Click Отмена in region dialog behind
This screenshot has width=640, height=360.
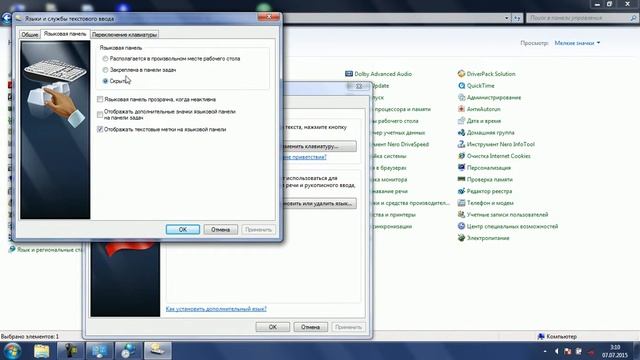tap(310, 327)
